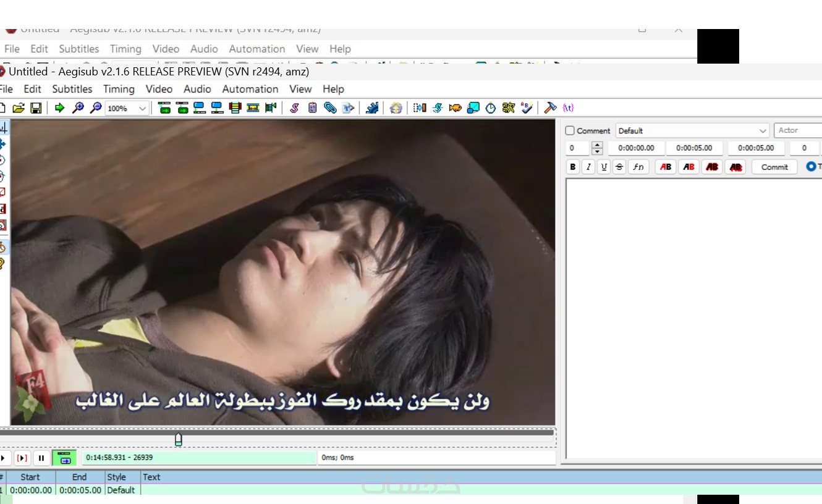
Task: Pick shadow color with last AB button
Action: (735, 167)
